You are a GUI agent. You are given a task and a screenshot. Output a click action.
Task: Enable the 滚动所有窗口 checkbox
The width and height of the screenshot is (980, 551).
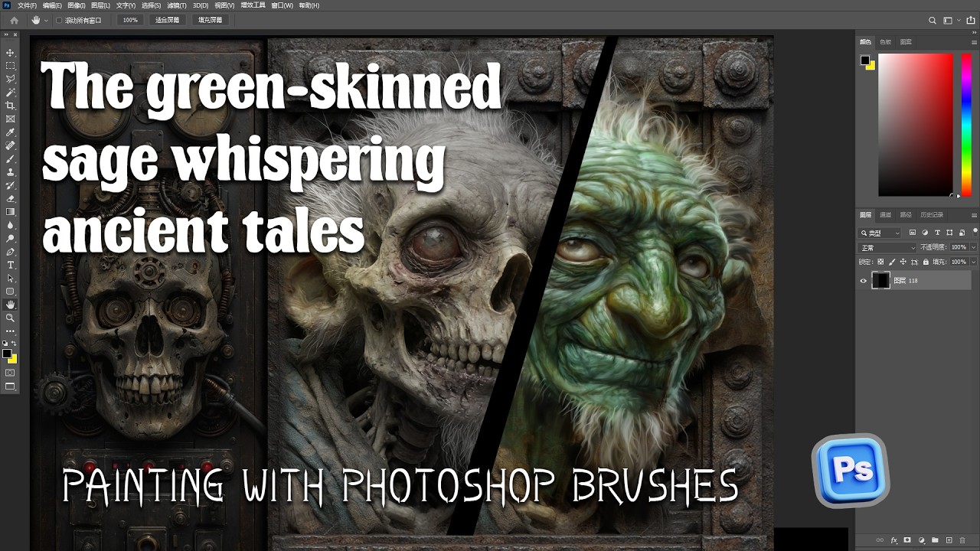59,20
